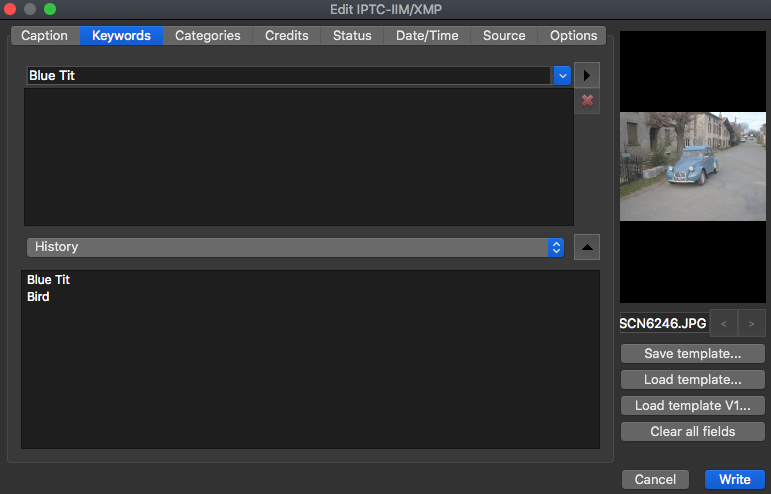Add keyword with the right arrow button
771x494 pixels.
(587, 75)
